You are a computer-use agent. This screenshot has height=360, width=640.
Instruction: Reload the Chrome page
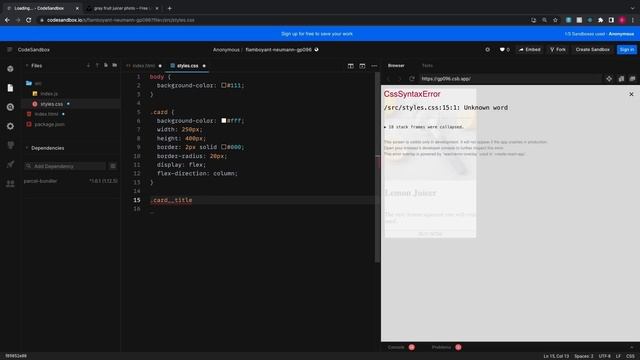pos(29,20)
